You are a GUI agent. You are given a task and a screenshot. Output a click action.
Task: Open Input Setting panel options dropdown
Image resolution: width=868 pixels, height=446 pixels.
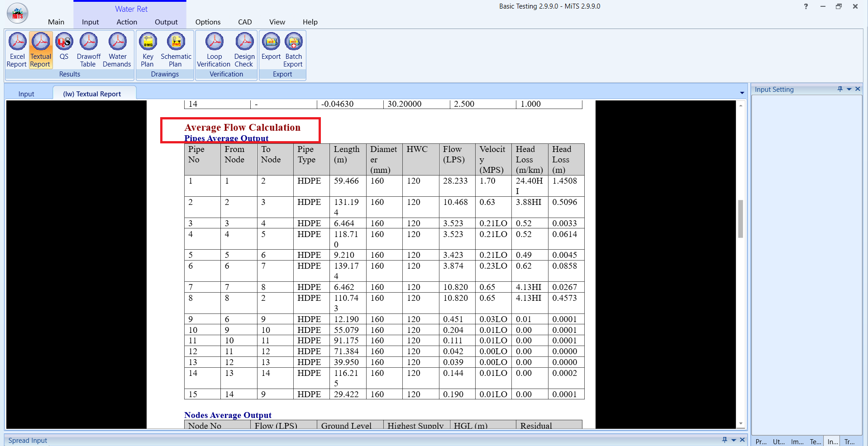(x=849, y=89)
